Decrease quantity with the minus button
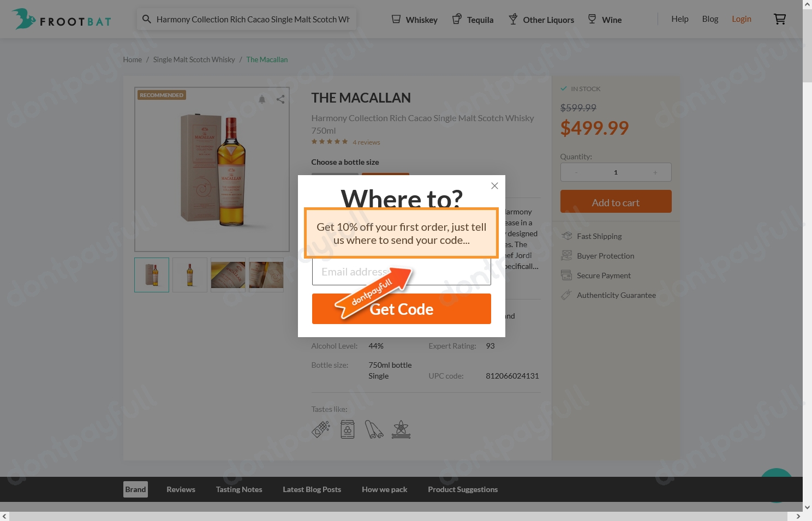812x521 pixels. pyautogui.click(x=576, y=172)
